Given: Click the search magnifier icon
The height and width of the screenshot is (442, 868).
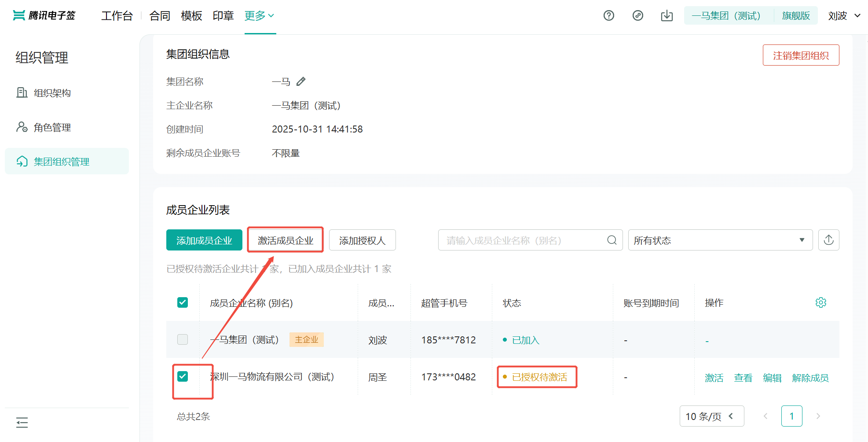Looking at the screenshot, I should click(612, 240).
